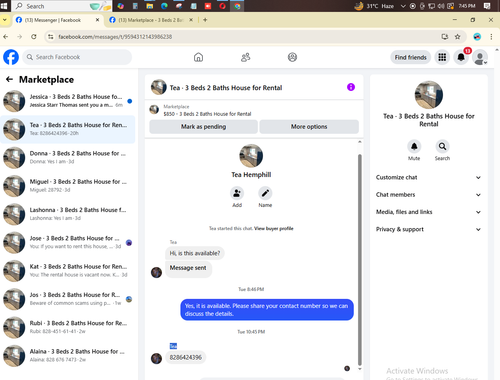This screenshot has height=380, width=500.
Task: Open the taskbar notification center icon
Action: click(487, 6)
